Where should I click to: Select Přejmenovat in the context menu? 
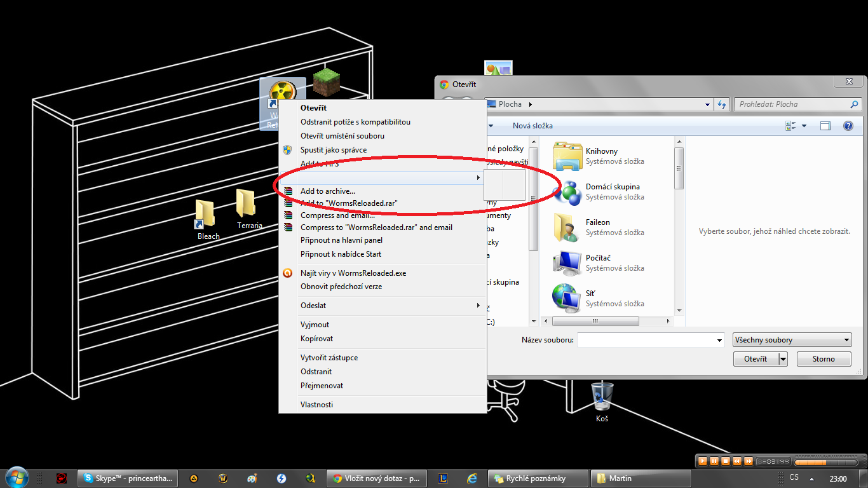coord(322,386)
